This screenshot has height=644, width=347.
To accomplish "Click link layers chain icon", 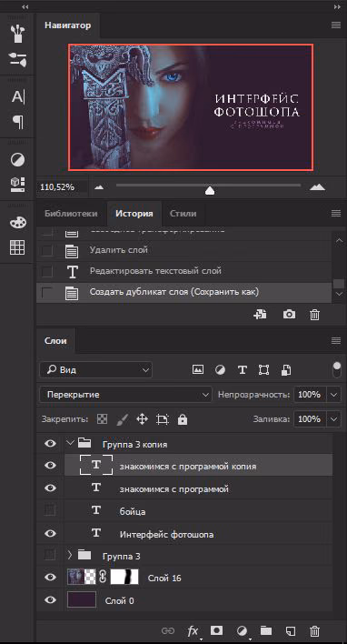I will (x=167, y=630).
